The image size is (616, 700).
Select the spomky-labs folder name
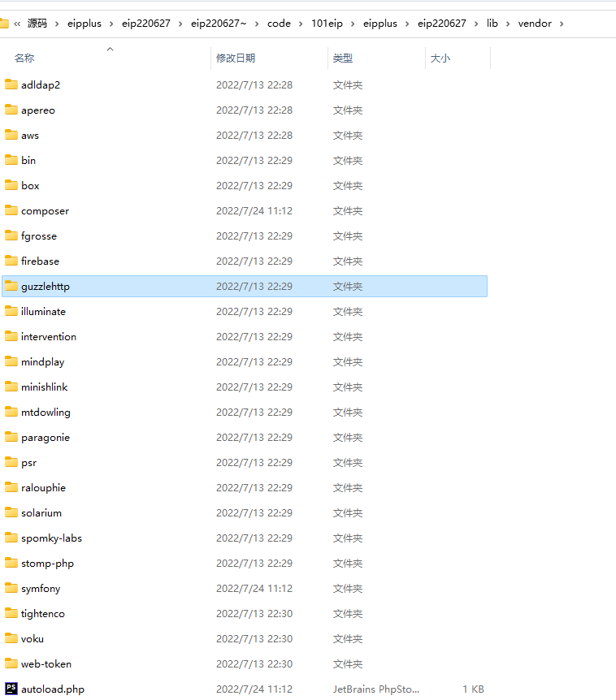pyautogui.click(x=51, y=538)
